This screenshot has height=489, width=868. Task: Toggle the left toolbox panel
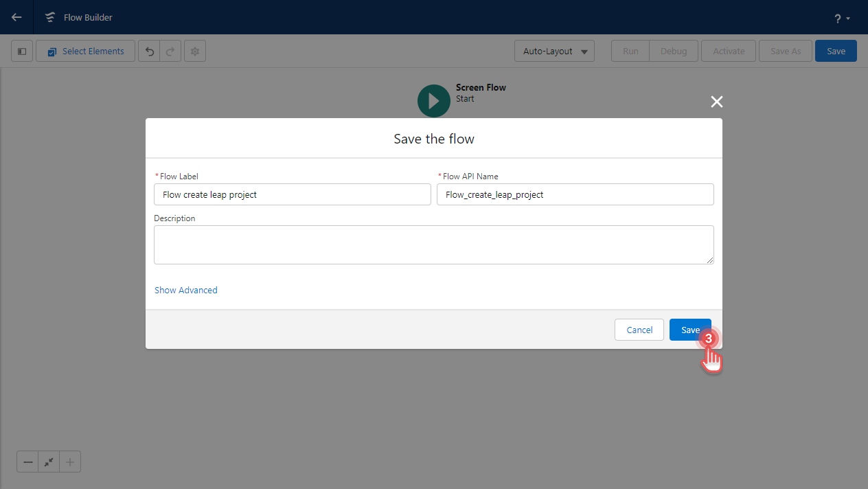tap(21, 51)
